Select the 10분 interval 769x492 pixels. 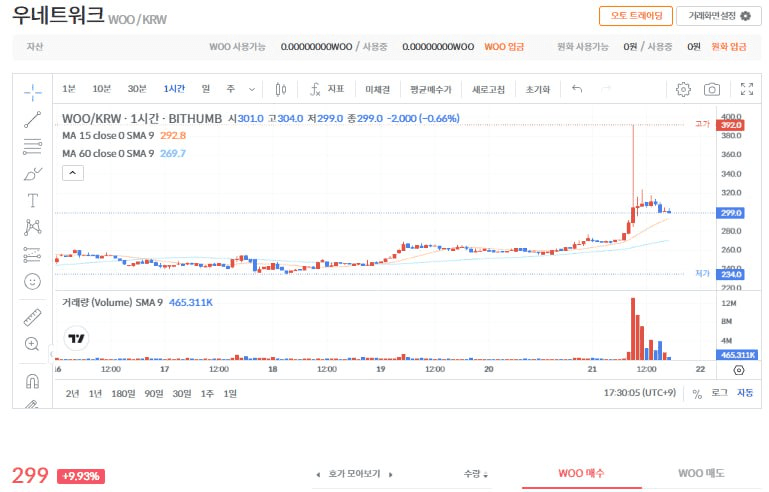[x=102, y=89]
